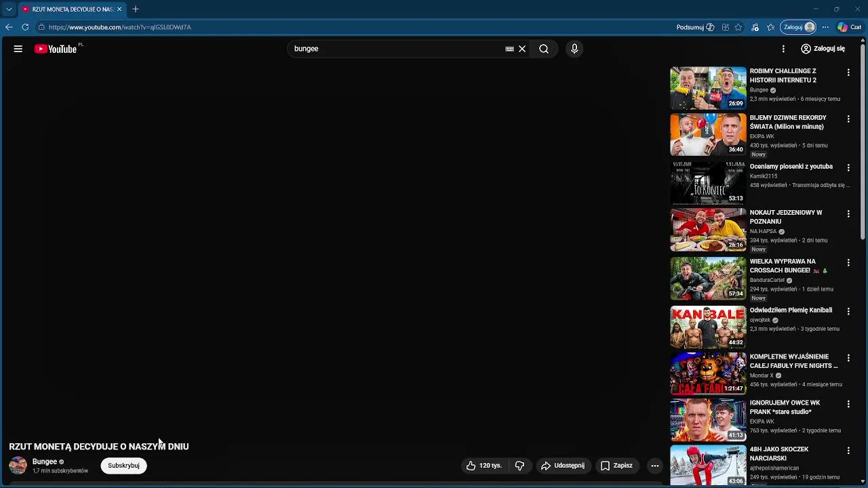Screen dimensions: 868x488
Task: Open the Oceniamy piosenki z youtuba thumbnail
Action: (708, 183)
